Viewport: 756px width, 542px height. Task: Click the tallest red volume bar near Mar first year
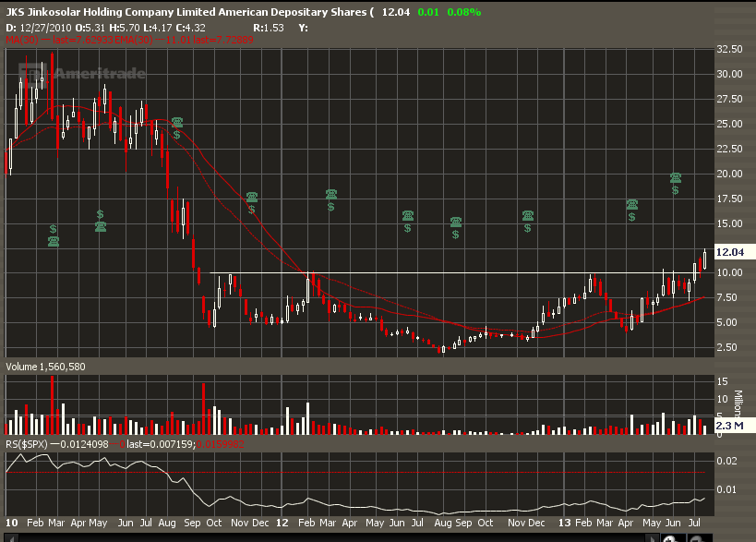click(52, 405)
